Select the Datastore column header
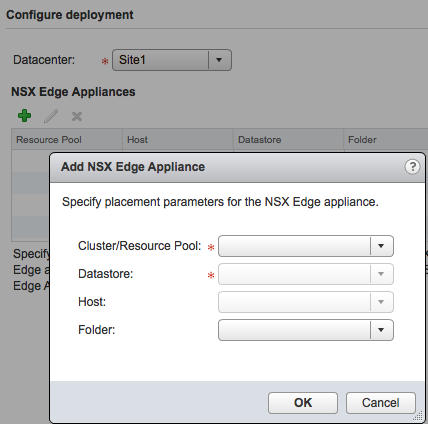Viewport: 428px width, 424px height. [x=288, y=139]
